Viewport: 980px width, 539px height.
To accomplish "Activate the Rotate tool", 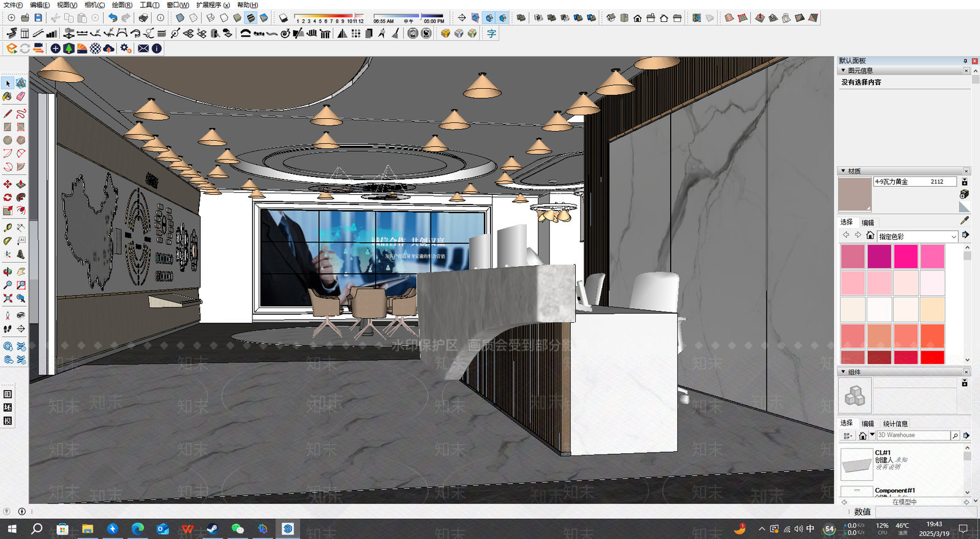I will [8, 197].
